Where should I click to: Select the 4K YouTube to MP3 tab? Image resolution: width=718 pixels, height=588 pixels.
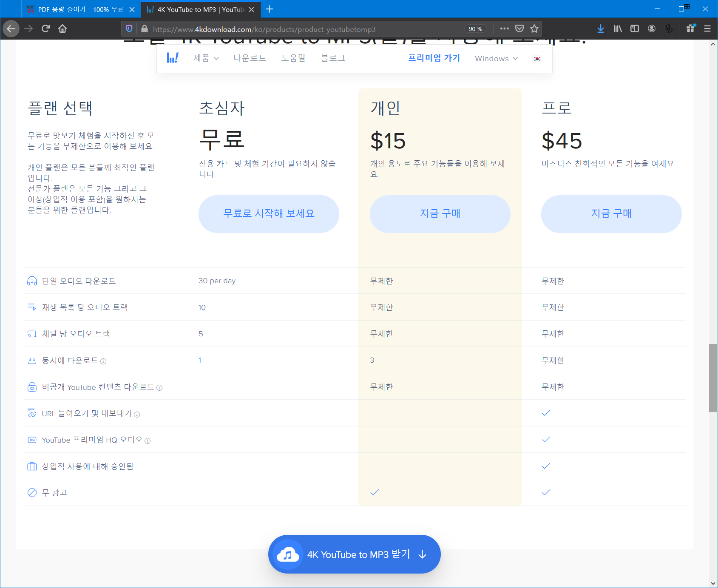click(x=200, y=9)
